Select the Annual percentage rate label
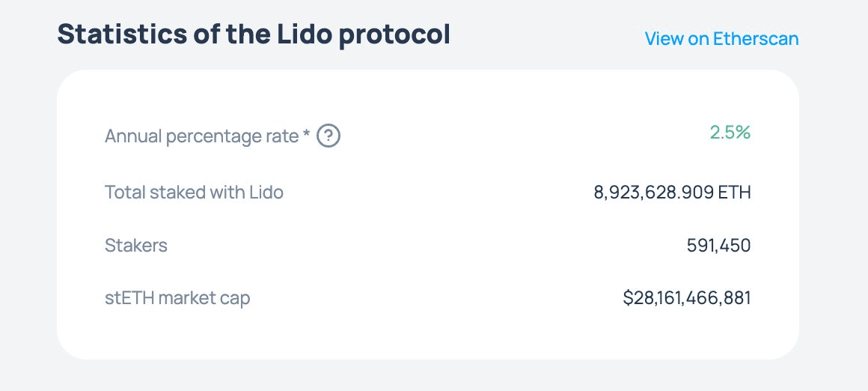Image resolution: width=868 pixels, height=391 pixels. (x=202, y=136)
